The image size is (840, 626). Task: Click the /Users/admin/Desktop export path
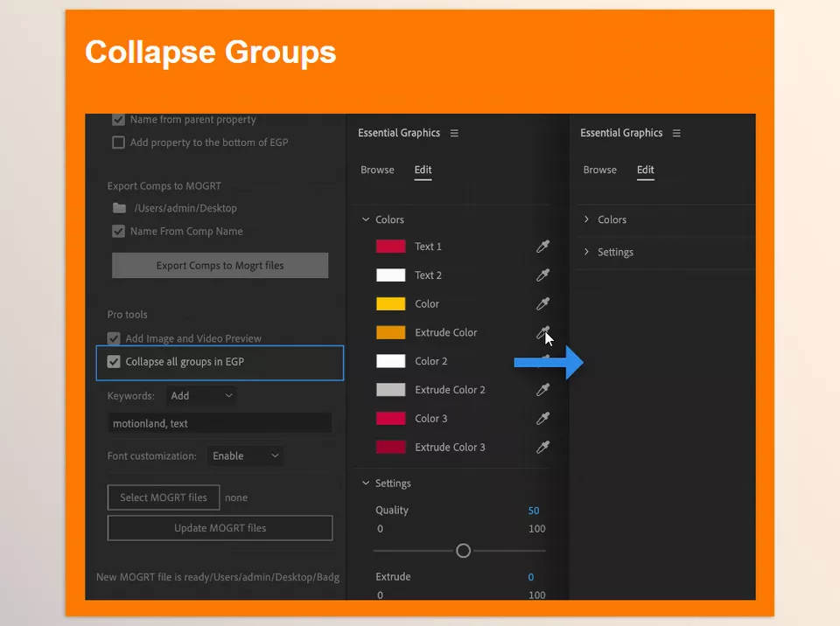(x=185, y=208)
